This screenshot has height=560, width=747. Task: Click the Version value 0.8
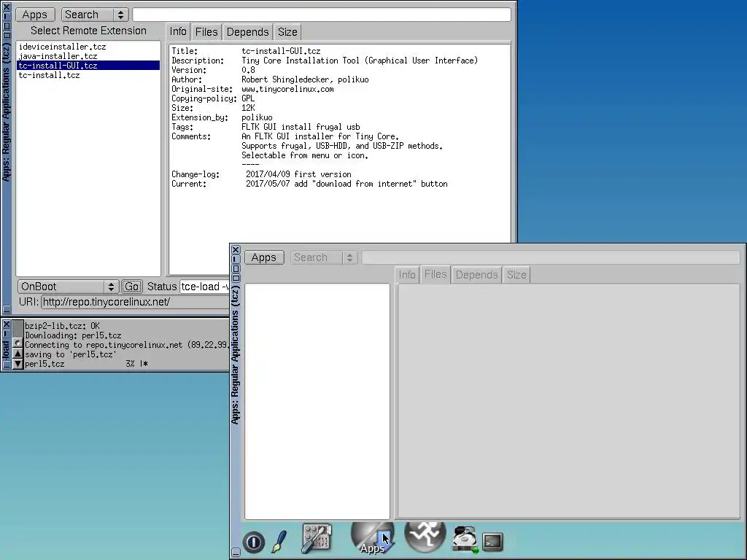click(248, 70)
